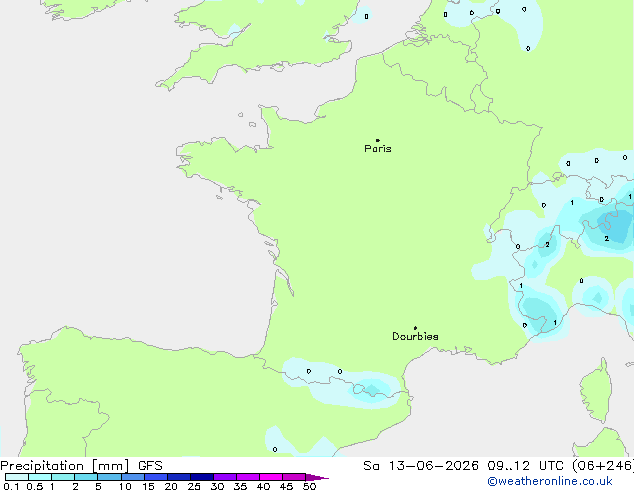Image resolution: width=634 pixels, height=490 pixels.
Task: Pick the legend swatch between 0.1 and 0.5
Action: click(17, 477)
